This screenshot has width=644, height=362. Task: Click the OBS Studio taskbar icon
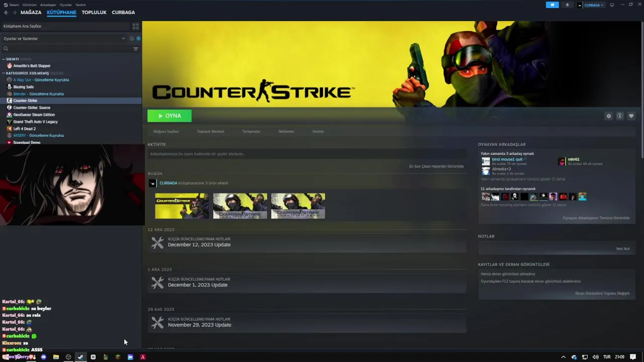[68, 357]
